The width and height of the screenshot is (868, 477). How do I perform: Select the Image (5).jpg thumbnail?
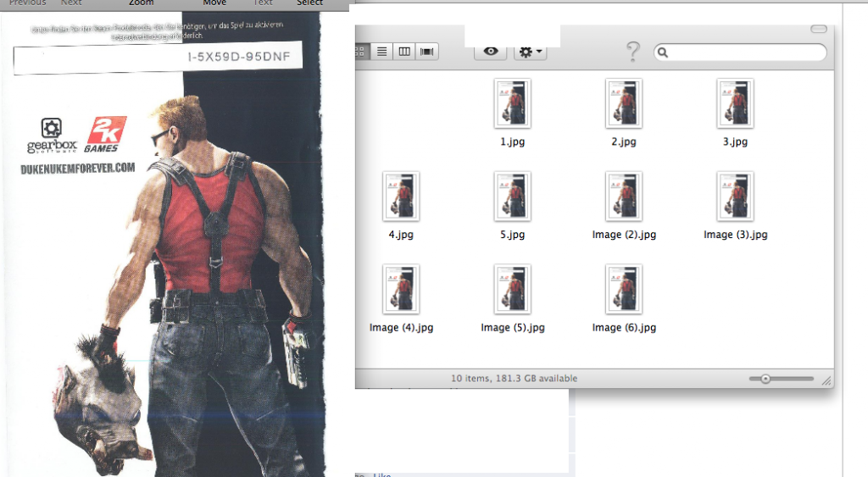[513, 290]
